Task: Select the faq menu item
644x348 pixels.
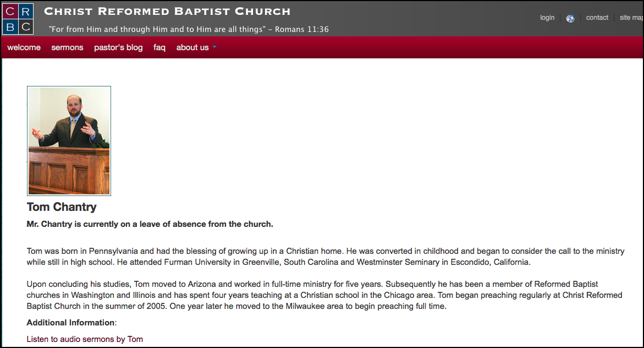Action: [159, 47]
